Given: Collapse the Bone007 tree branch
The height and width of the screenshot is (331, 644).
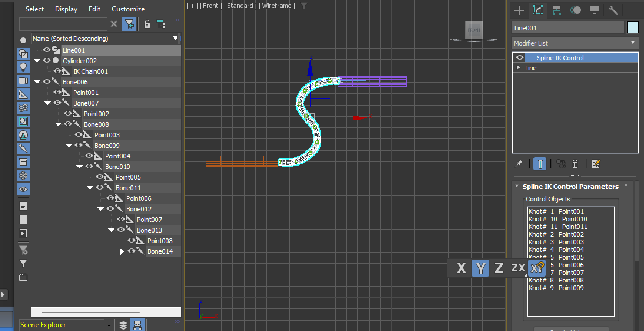Looking at the screenshot, I should coord(47,103).
